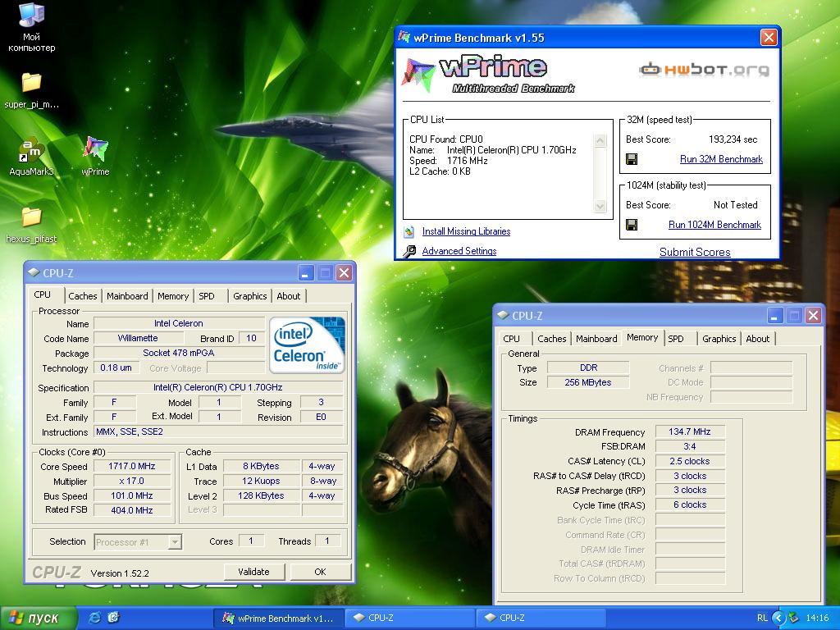This screenshot has height=630, width=840.
Task: Click the Intel Celeron inside badge
Action: click(307, 345)
